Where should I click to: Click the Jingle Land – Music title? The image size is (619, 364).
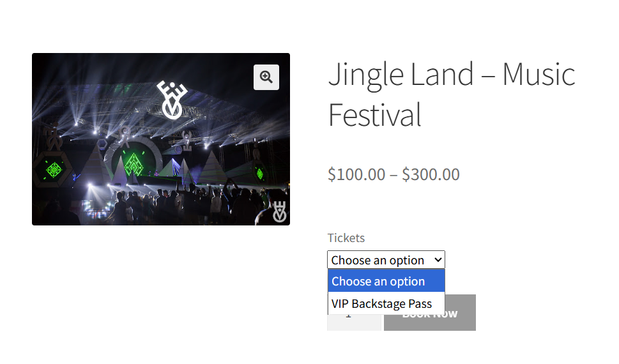tap(451, 75)
